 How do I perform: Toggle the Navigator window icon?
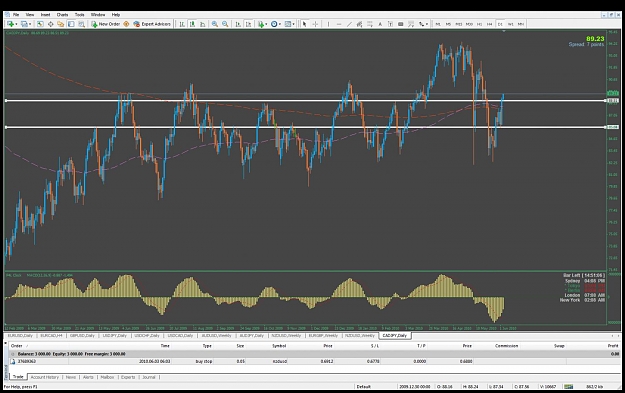(x=61, y=24)
